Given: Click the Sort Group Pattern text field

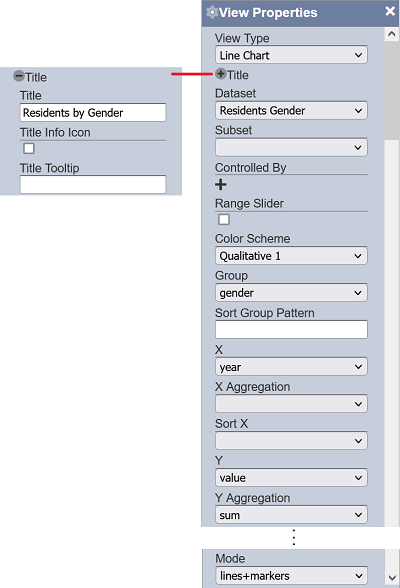Looking at the screenshot, I should (291, 329).
